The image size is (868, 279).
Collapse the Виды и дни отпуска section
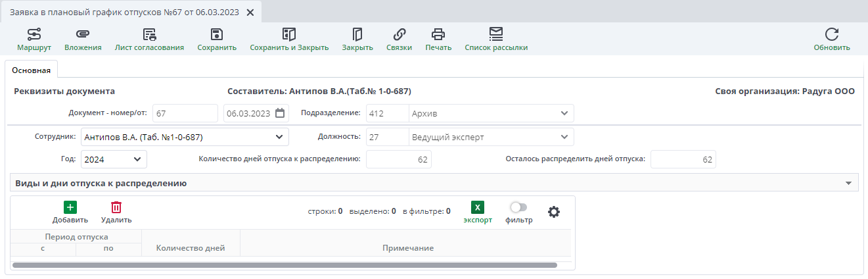coord(848,183)
